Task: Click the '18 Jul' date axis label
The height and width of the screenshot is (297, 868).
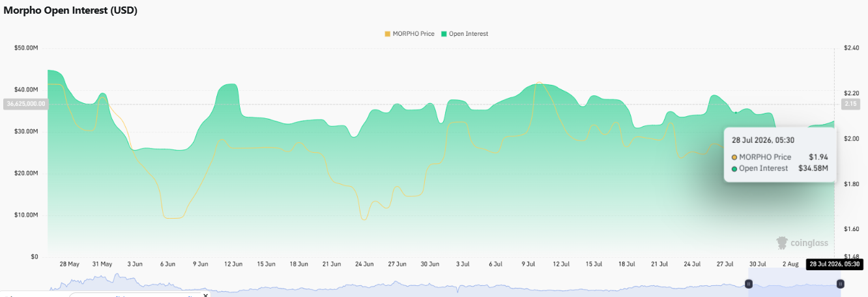Action: [627, 264]
